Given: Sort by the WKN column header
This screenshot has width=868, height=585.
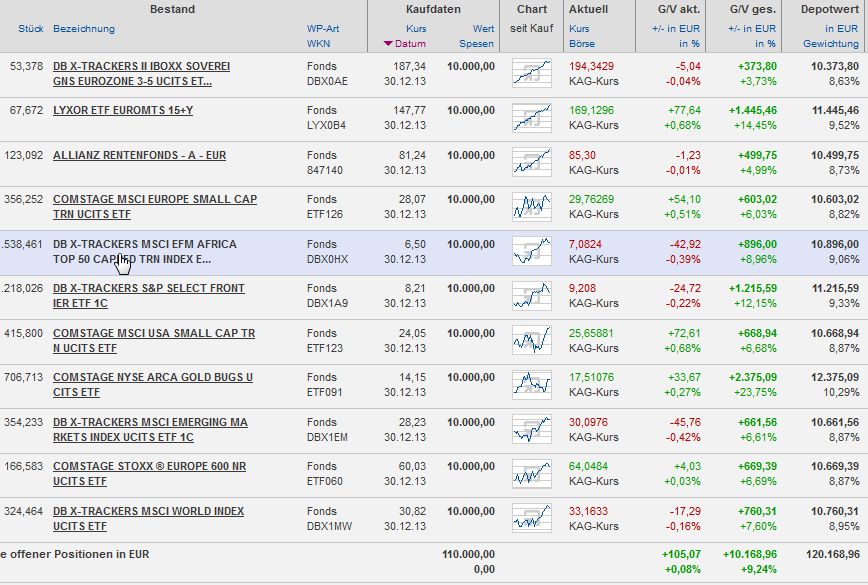Looking at the screenshot, I should [x=318, y=44].
